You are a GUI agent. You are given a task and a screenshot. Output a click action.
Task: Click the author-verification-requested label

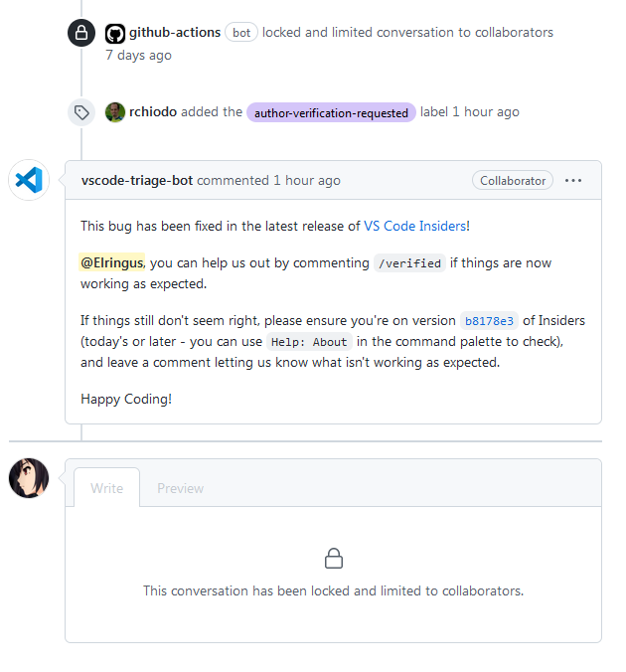point(331,112)
